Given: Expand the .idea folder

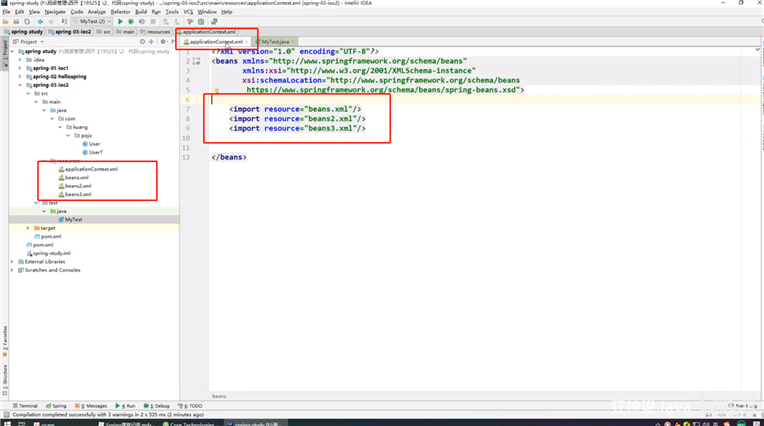Looking at the screenshot, I should point(20,60).
